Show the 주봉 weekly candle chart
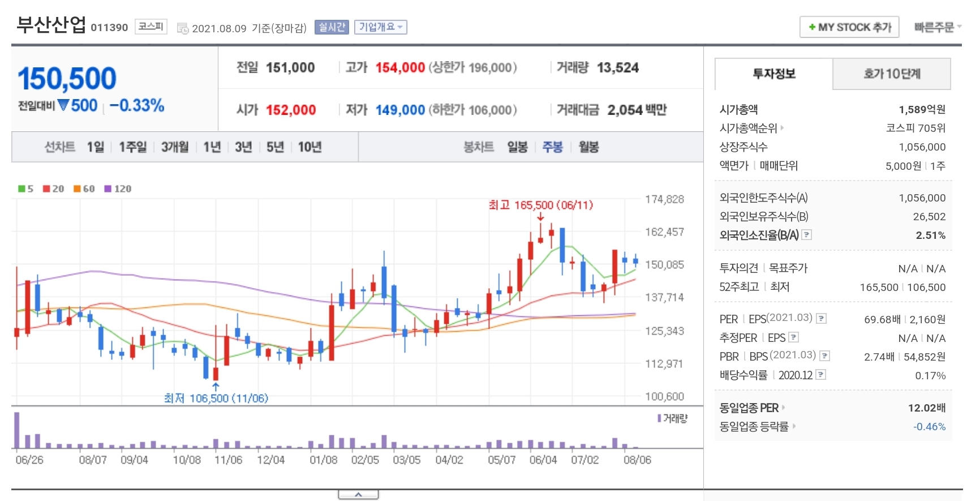 [x=552, y=147]
